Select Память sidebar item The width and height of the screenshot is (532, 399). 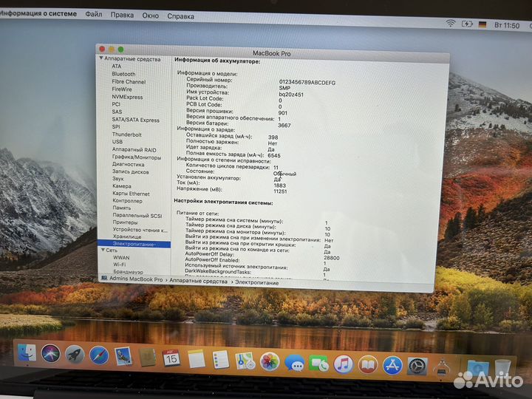point(122,208)
